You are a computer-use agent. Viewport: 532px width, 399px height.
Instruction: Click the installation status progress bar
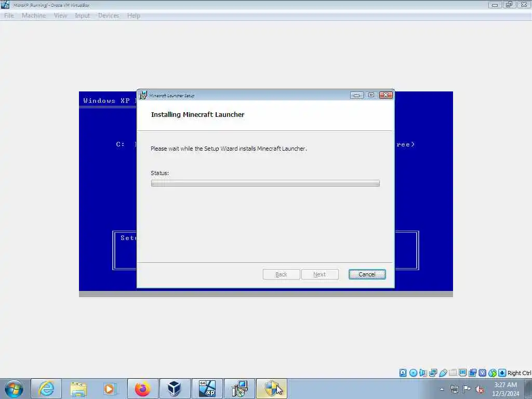(x=265, y=183)
